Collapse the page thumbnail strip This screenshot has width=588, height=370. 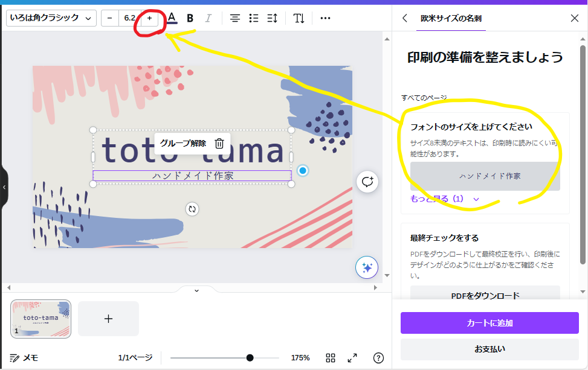[x=196, y=290]
